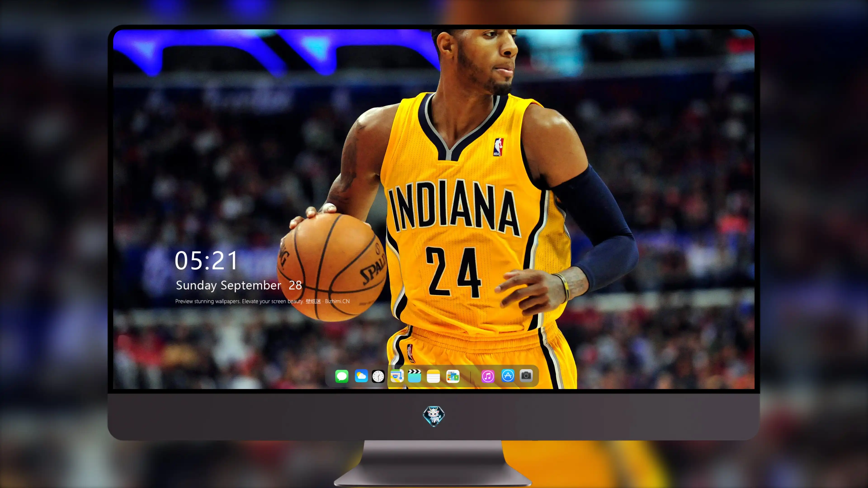Click the 05:21 clock text
The height and width of the screenshot is (488, 868).
click(206, 261)
